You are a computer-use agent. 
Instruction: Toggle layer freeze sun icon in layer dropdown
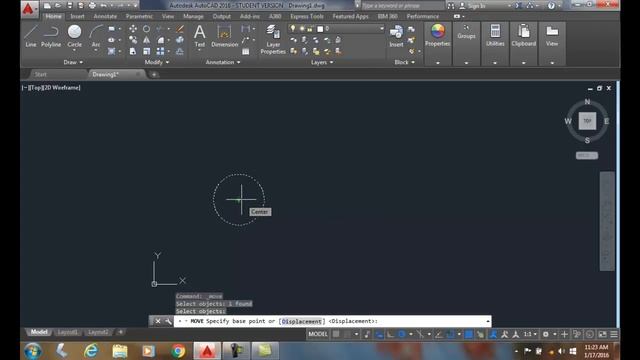point(302,29)
